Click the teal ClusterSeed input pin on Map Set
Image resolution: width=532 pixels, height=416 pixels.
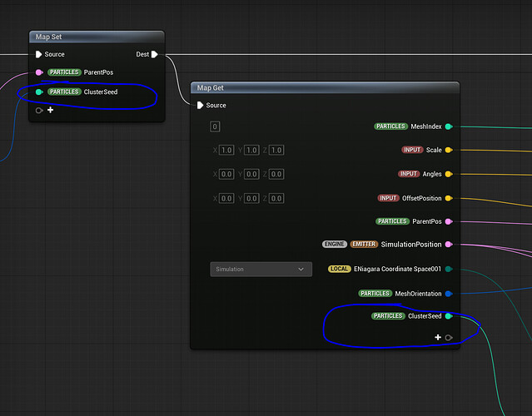pyautogui.click(x=39, y=92)
